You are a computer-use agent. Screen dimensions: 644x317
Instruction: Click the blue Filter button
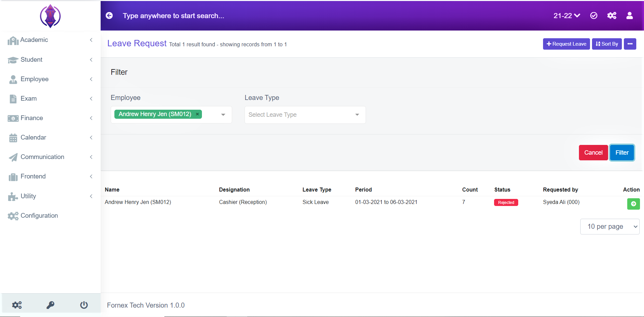coord(622,153)
